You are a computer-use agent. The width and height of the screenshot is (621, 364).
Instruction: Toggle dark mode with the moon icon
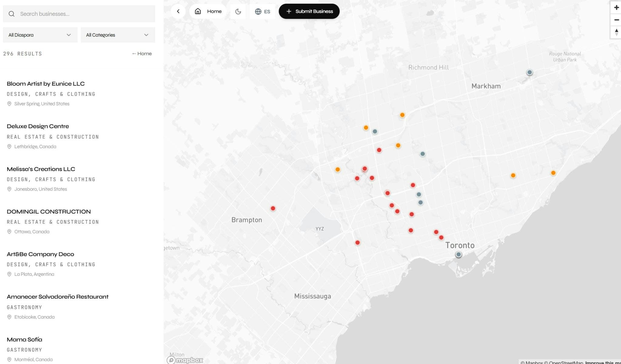click(238, 11)
